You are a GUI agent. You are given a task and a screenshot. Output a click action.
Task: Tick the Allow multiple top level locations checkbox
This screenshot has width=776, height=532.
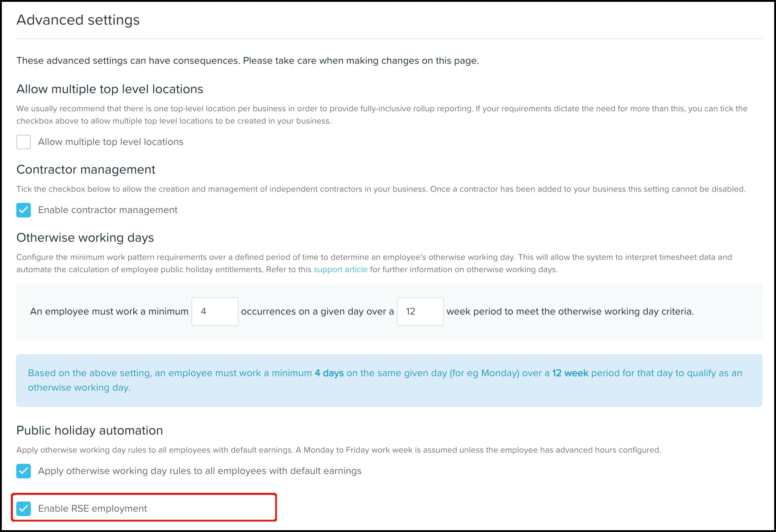tap(24, 142)
